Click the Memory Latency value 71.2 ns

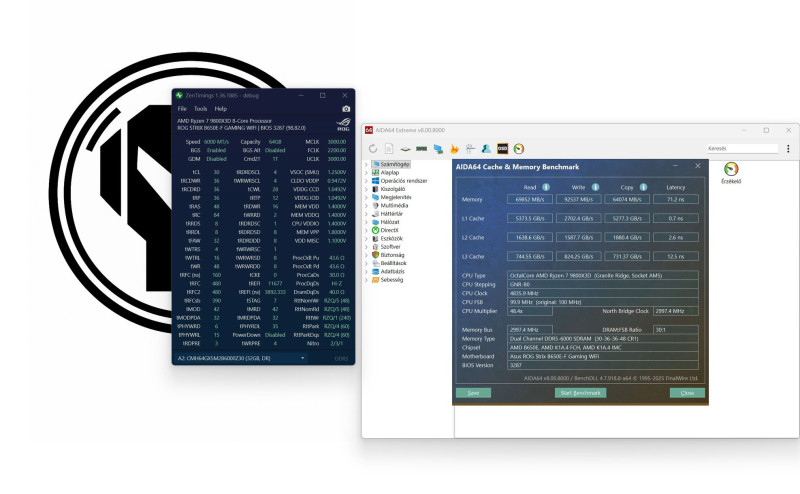(676, 200)
